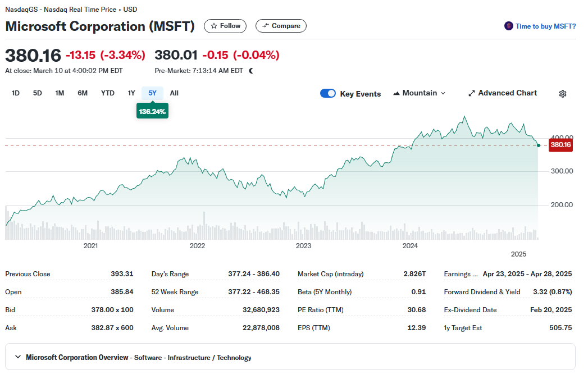Image resolution: width=588 pixels, height=374 pixels.
Task: Click the 52 Week Range value 377.22 - 468.35
Action: [254, 292]
